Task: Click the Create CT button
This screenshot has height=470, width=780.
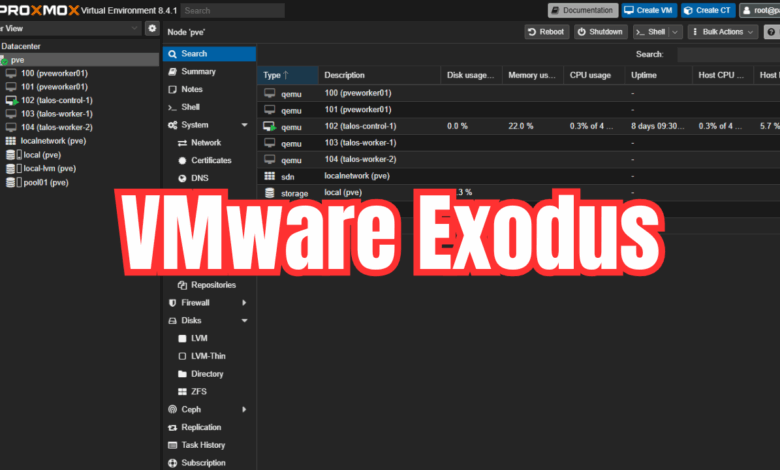Action: pos(708,10)
